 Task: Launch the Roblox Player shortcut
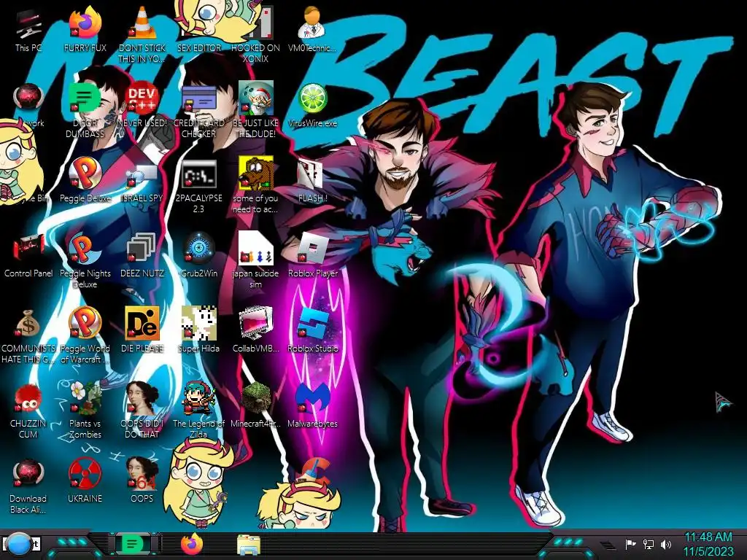[x=312, y=255]
